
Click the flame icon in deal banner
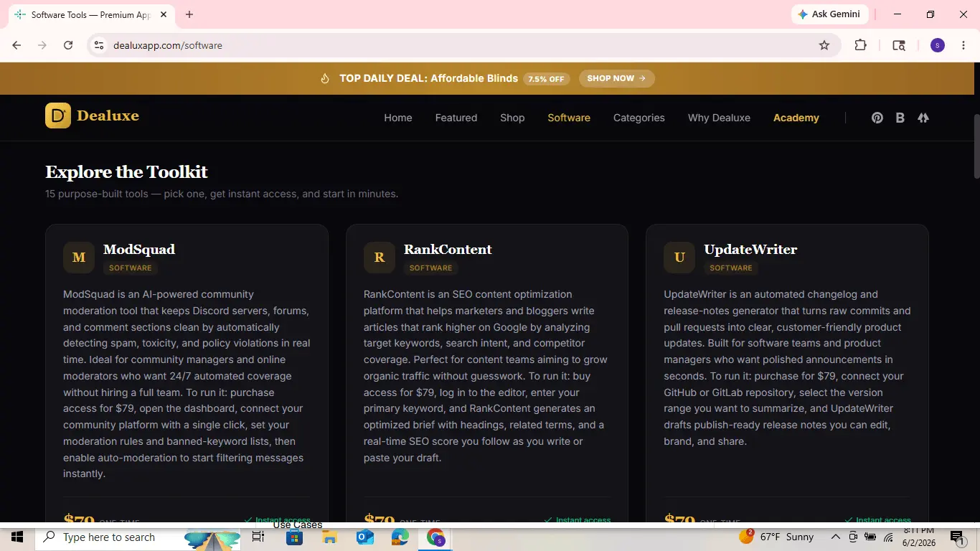pyautogui.click(x=325, y=78)
